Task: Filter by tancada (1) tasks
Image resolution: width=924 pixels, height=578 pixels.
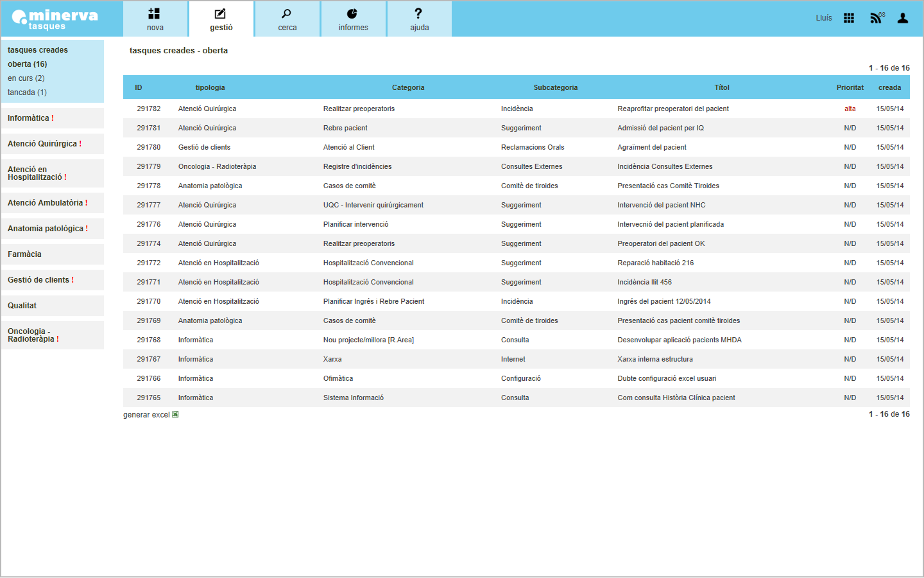Action: click(27, 92)
